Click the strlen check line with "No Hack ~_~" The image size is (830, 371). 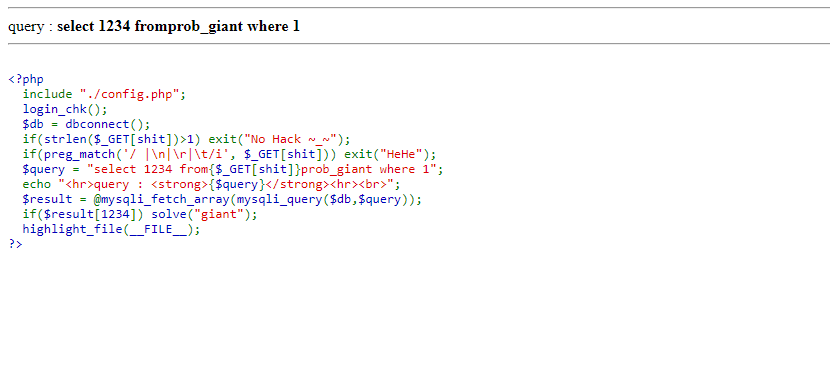[187, 139]
